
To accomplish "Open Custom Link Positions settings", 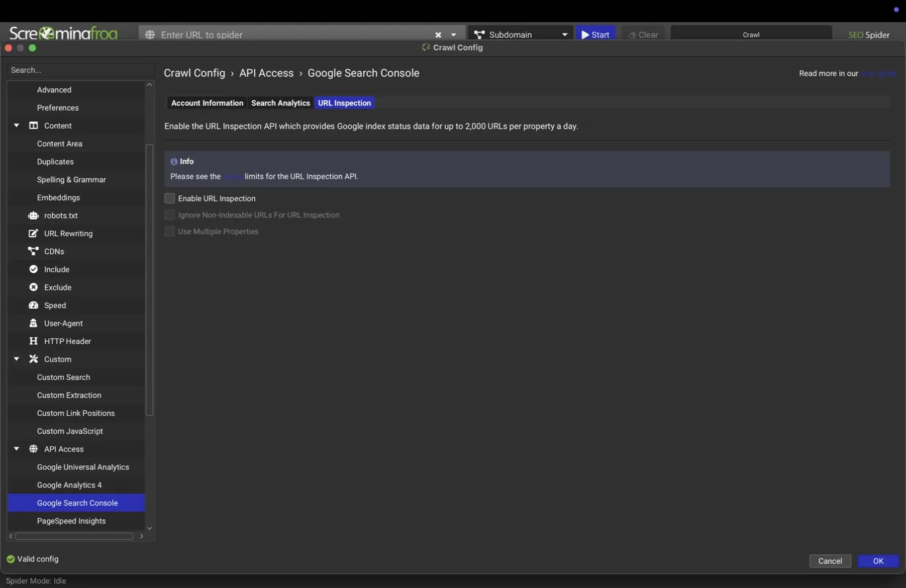I will (76, 413).
